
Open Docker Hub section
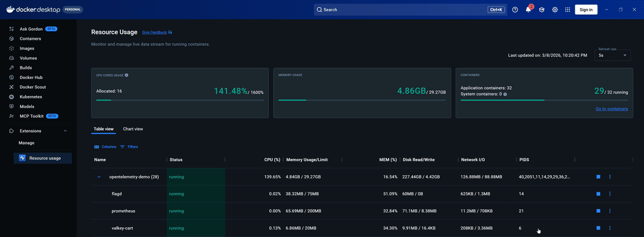31,77
